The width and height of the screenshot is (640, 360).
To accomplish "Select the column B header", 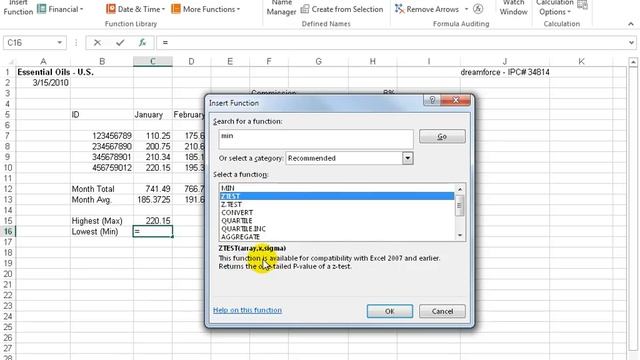I will 102,62.
